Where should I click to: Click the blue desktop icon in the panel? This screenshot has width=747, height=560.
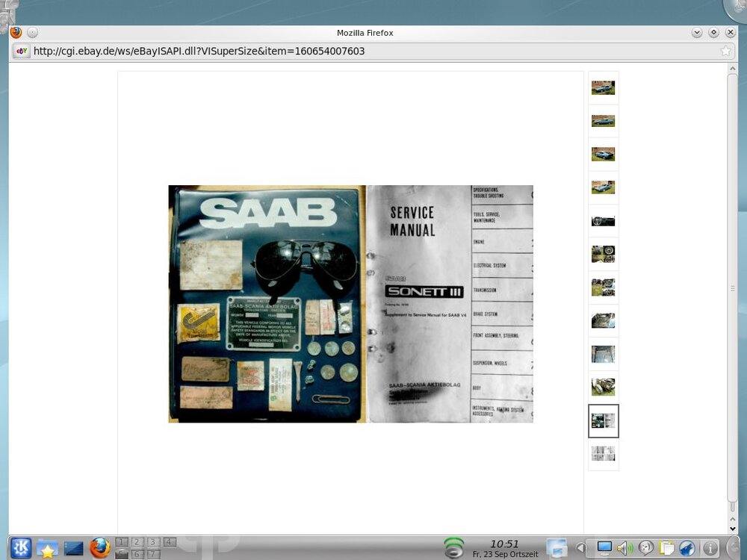[x=73, y=549]
